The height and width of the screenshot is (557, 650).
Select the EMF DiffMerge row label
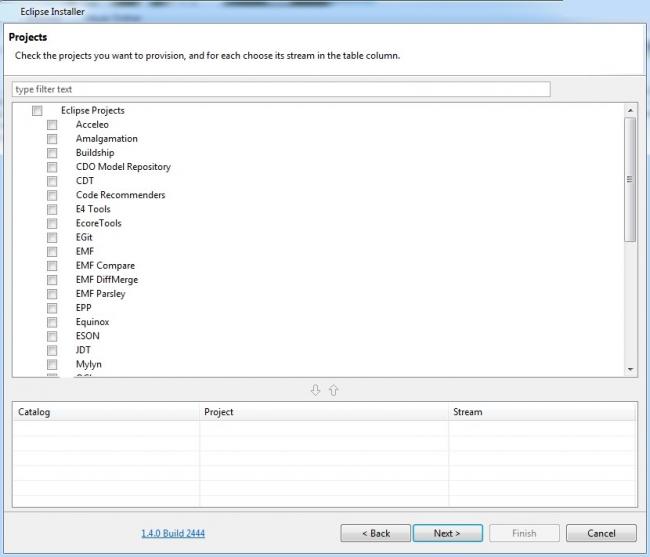(107, 280)
